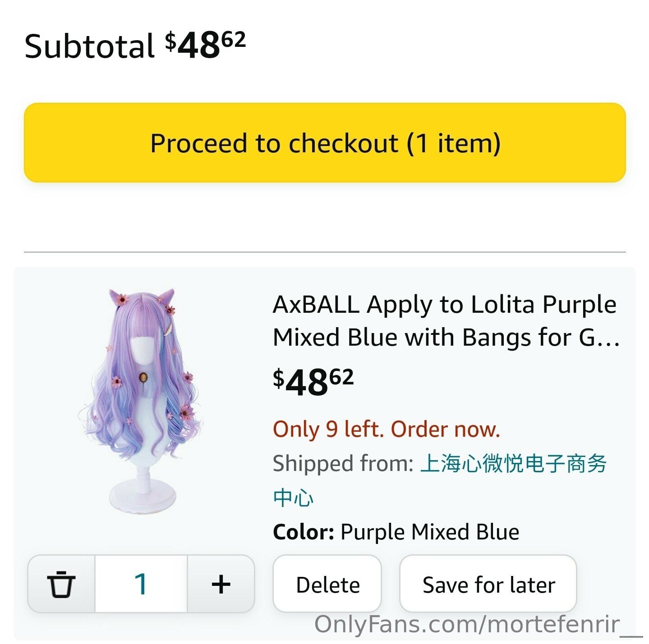Select the quantity field showing 1

(141, 584)
